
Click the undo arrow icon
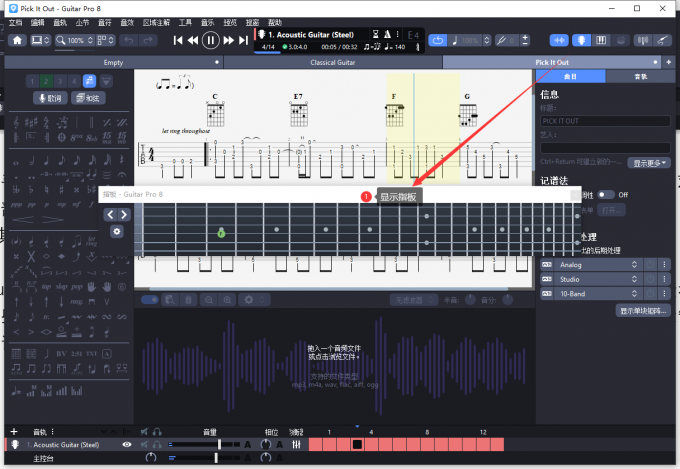pos(129,40)
